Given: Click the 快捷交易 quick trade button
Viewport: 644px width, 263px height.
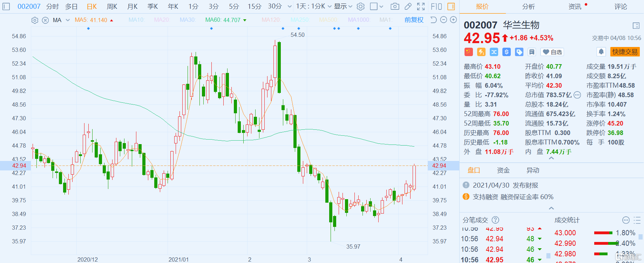Looking at the screenshot, I should (625, 52).
